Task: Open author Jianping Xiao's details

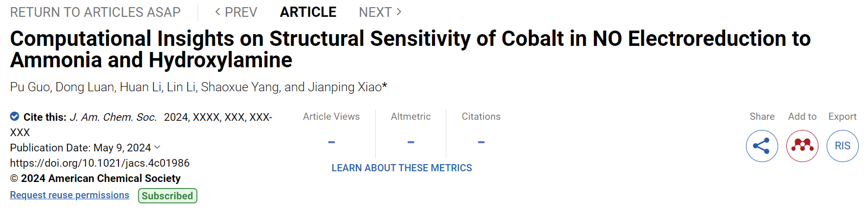Action: [x=347, y=87]
